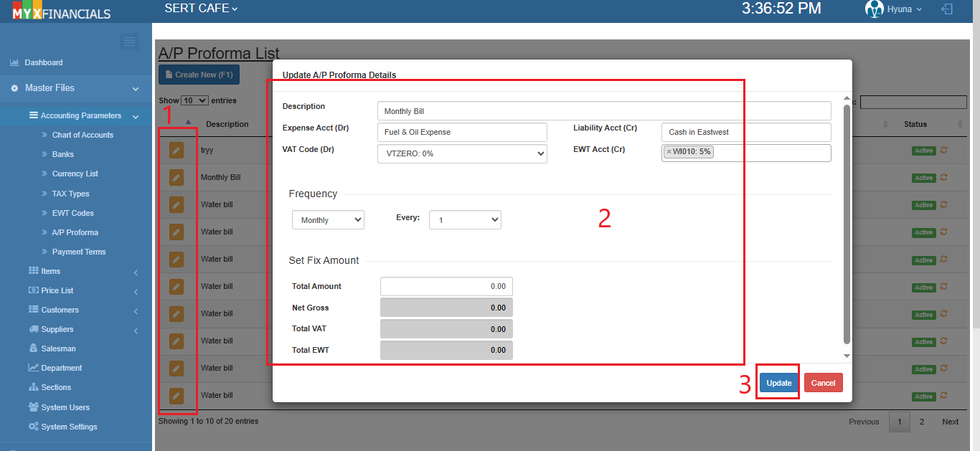Expand the SERT CAFE company selector

click(x=201, y=9)
